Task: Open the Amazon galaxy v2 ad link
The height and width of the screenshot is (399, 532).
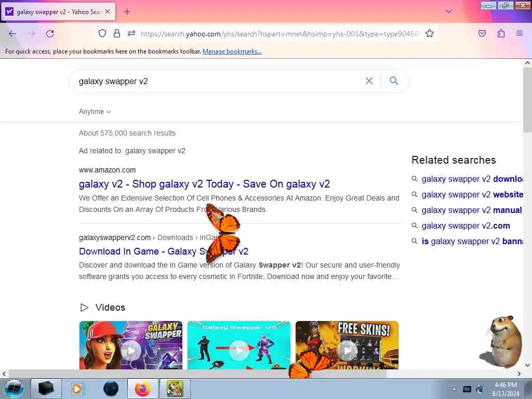Action: 204,184
